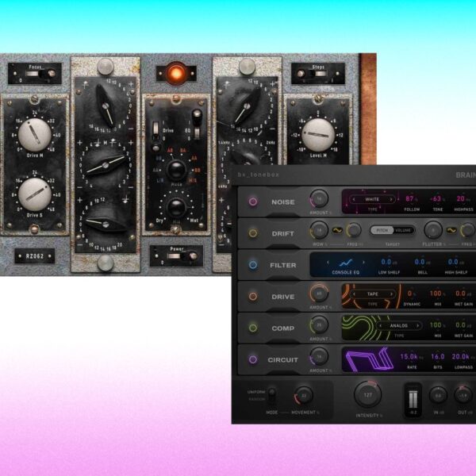Go to previous noise type before WHITE
The width and height of the screenshot is (476, 476).
click(354, 199)
